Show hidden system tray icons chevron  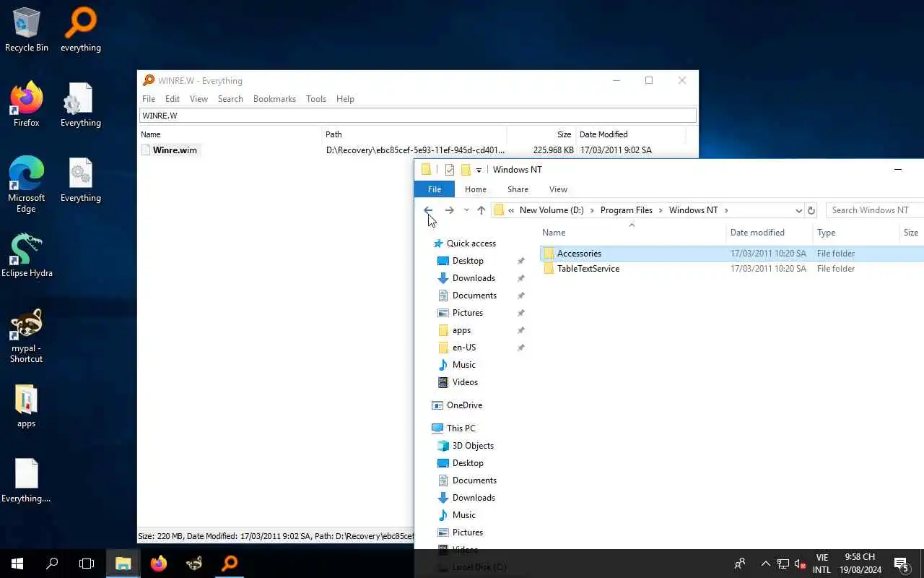[765, 564]
